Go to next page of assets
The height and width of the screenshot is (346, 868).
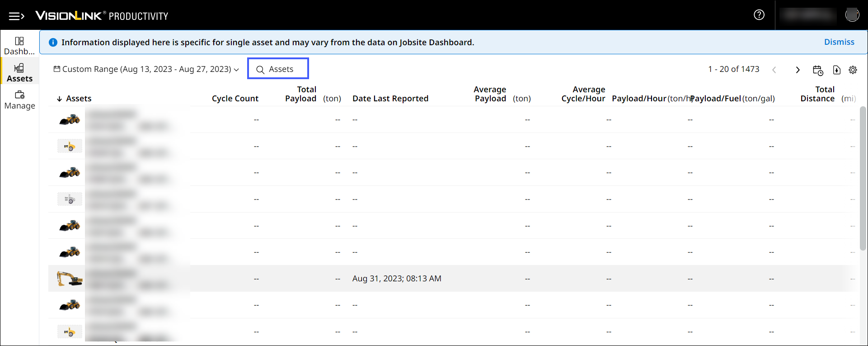[x=798, y=70]
